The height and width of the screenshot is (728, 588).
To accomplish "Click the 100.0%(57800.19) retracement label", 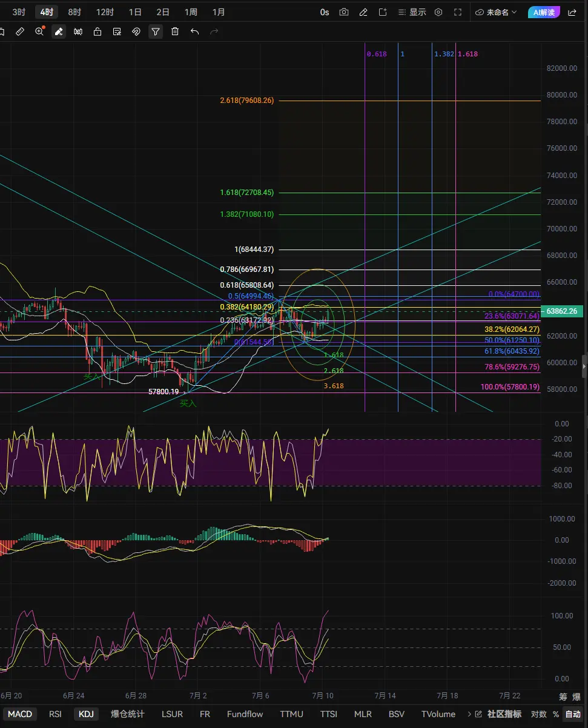I will point(510,387).
